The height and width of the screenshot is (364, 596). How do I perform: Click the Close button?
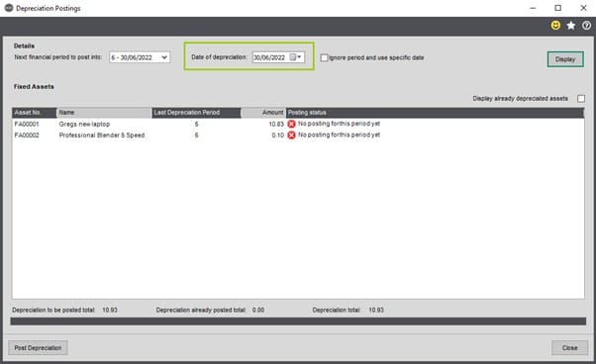pos(569,347)
